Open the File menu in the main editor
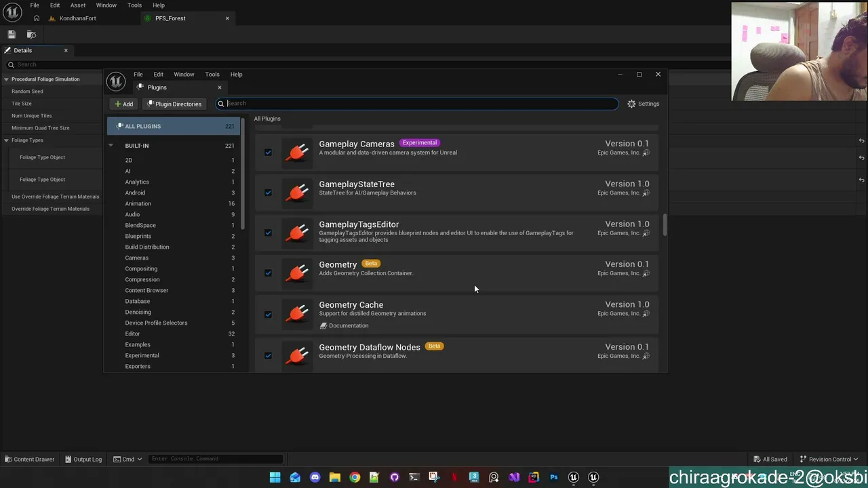Image resolution: width=868 pixels, height=488 pixels. click(x=35, y=5)
